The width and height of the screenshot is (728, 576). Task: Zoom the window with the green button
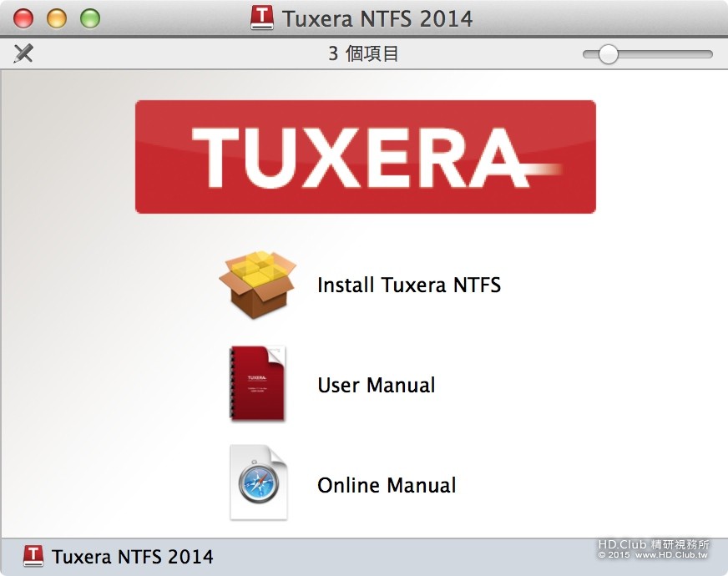(90, 18)
